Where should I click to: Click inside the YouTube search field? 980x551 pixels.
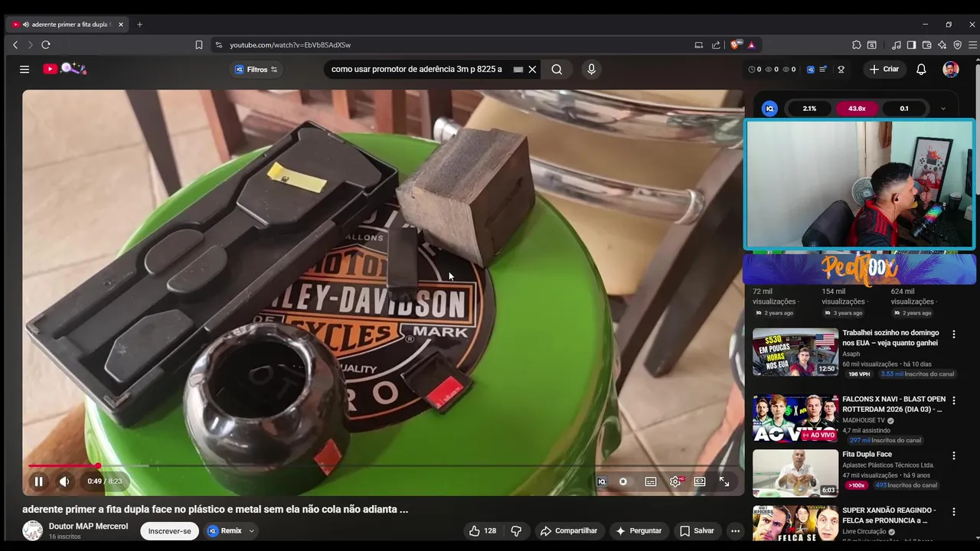417,69
